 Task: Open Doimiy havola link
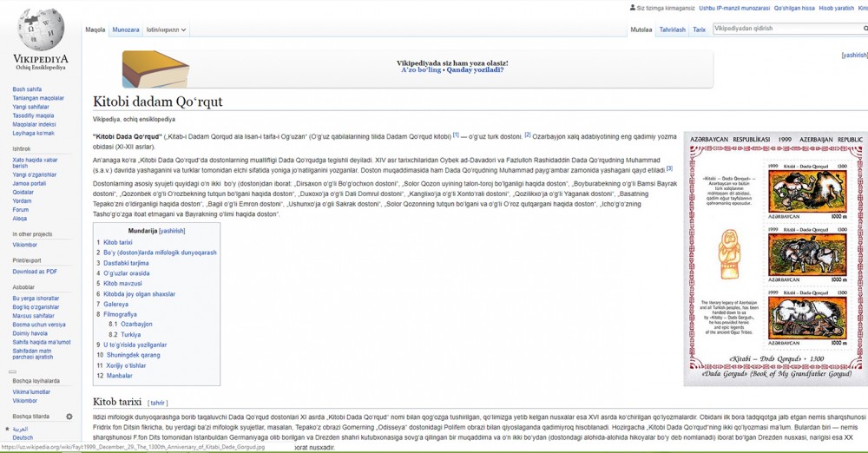point(30,334)
